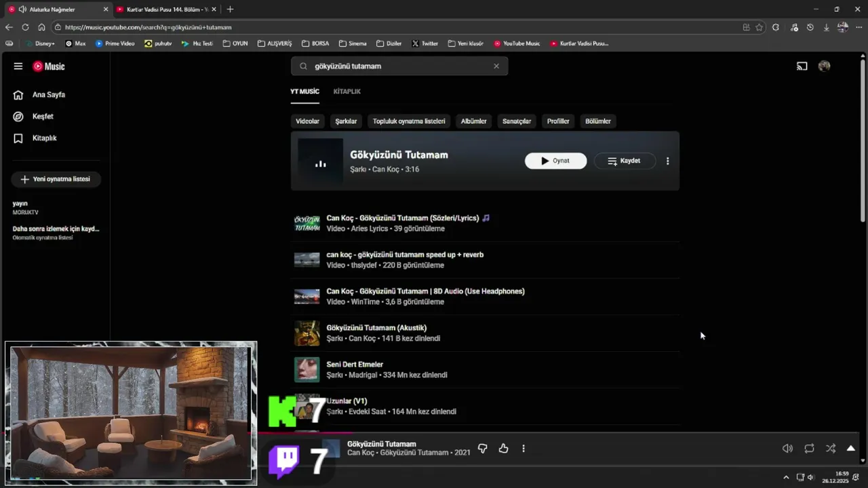Select the YT MUSIC search tab
The width and height of the screenshot is (868, 488).
click(305, 91)
